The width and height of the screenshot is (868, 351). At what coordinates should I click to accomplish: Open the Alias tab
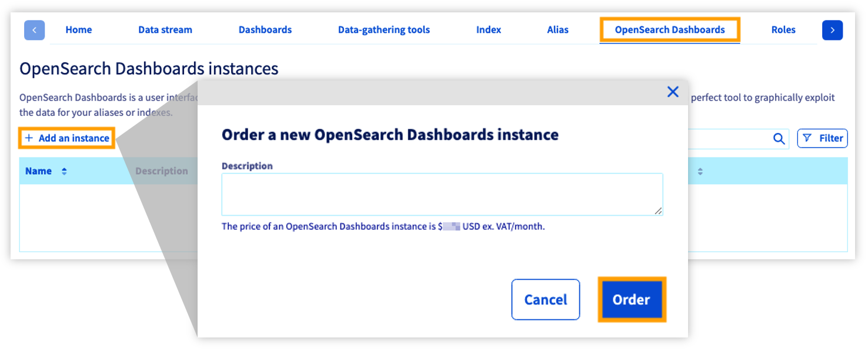coord(558,29)
